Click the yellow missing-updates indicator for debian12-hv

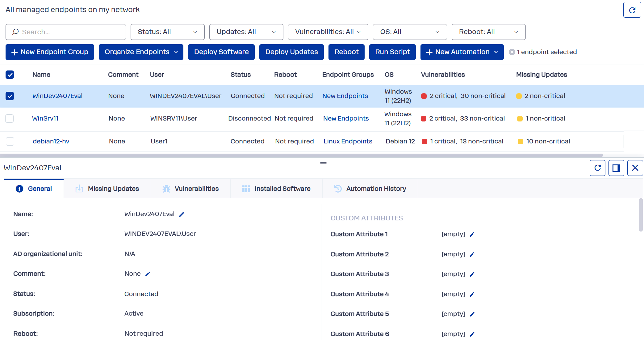point(521,142)
